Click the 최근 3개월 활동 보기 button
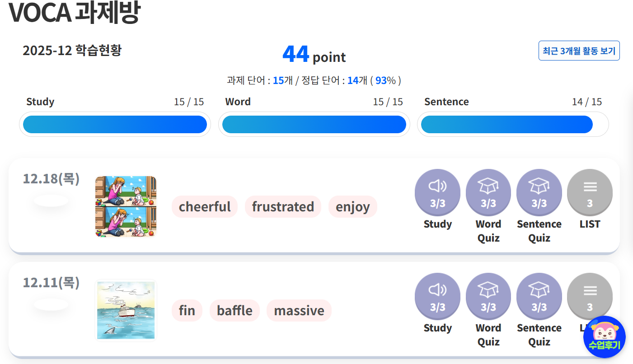Screen dimensions: 633x364 click(x=579, y=51)
